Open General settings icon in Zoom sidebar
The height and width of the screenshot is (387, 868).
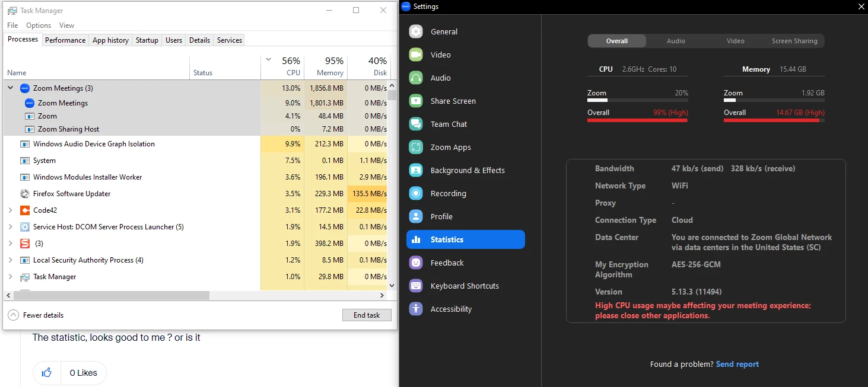[416, 31]
